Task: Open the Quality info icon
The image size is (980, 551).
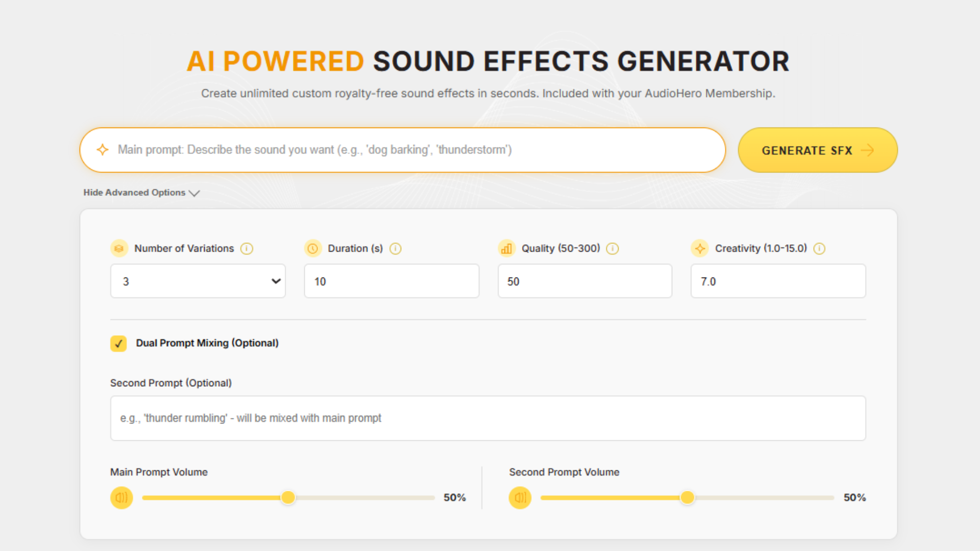Action: pos(612,248)
